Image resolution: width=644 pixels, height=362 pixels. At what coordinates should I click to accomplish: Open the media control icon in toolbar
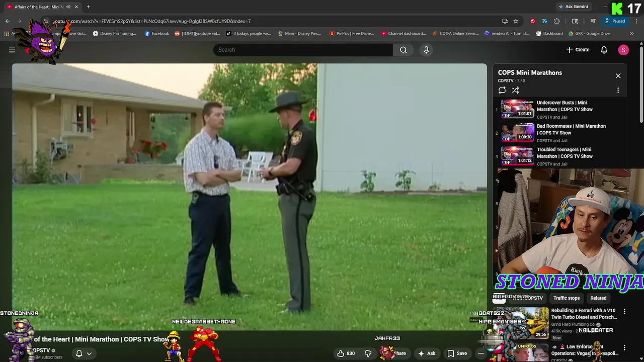tap(593, 21)
